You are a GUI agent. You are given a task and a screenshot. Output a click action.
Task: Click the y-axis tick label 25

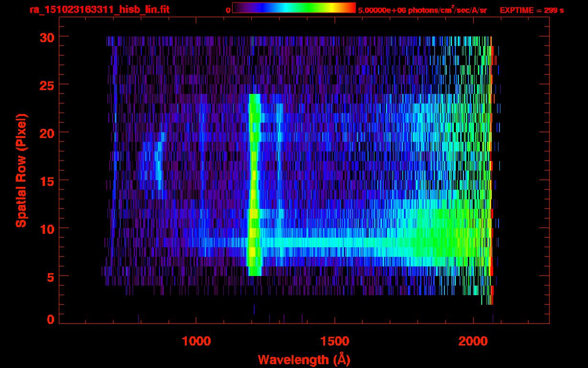tap(46, 85)
